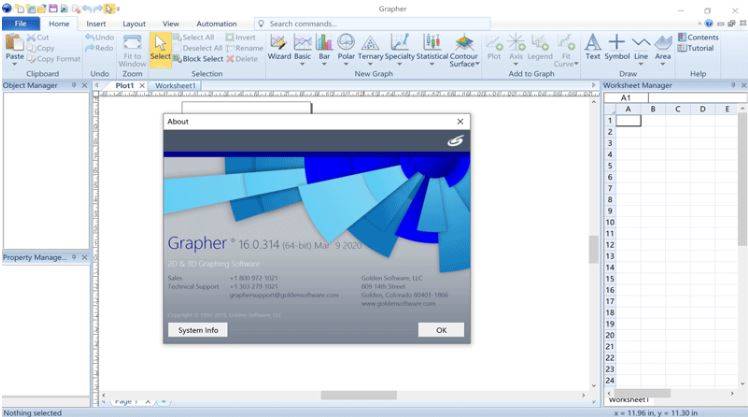Expand the Paste dropdown arrow
The width and height of the screenshot is (748, 417).
click(x=14, y=63)
